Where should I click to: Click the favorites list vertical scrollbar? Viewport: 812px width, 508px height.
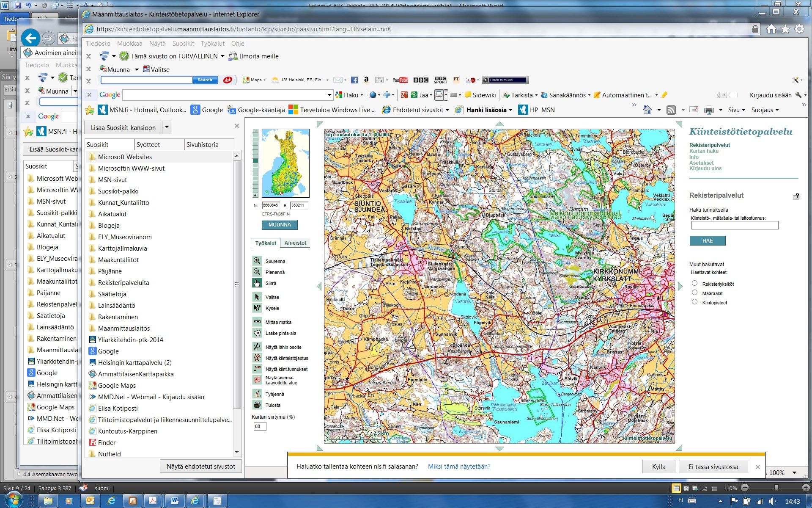pos(237,284)
